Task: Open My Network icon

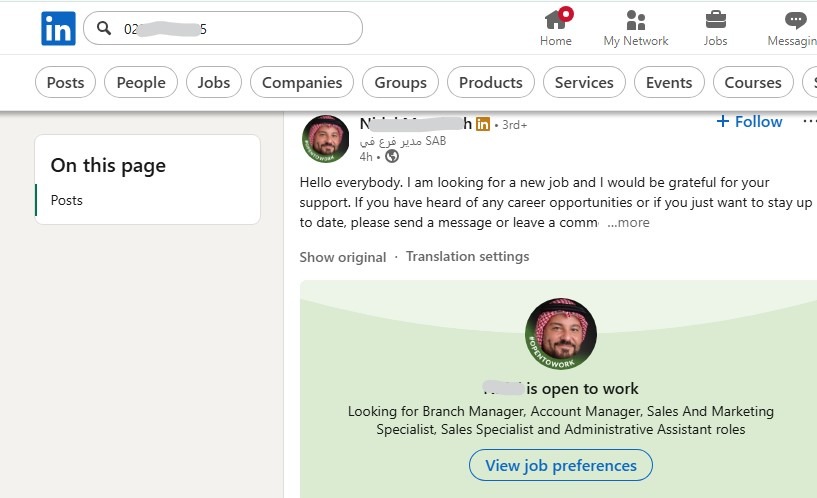Action: point(635,20)
